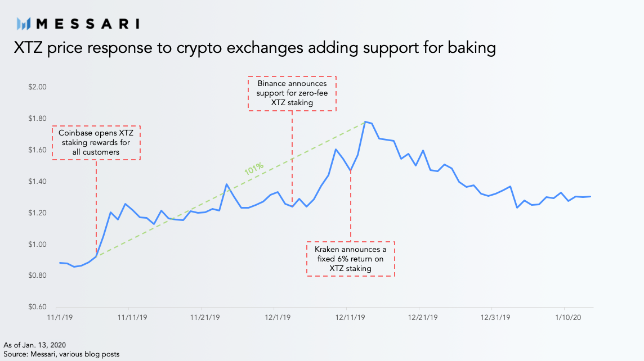Click the 12/31/19 x-axis date label
Viewport: 644px width, 361px height.
(x=495, y=318)
